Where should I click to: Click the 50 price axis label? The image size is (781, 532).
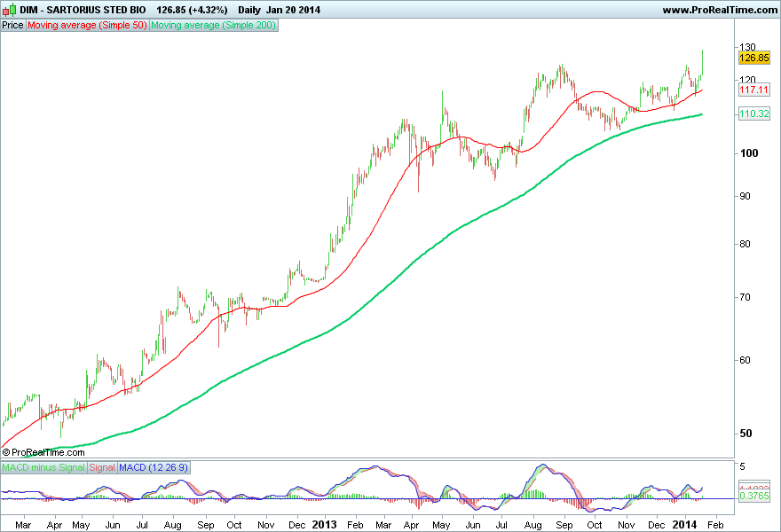745,434
